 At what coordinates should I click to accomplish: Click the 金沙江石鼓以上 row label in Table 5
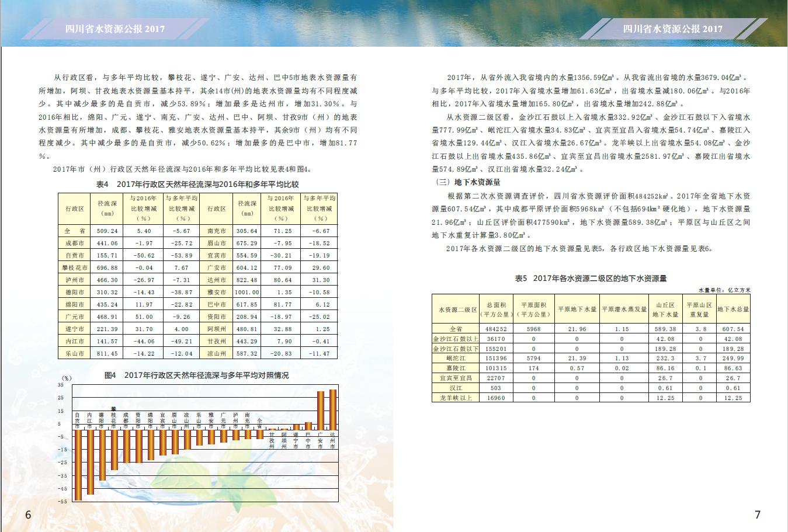(x=456, y=339)
